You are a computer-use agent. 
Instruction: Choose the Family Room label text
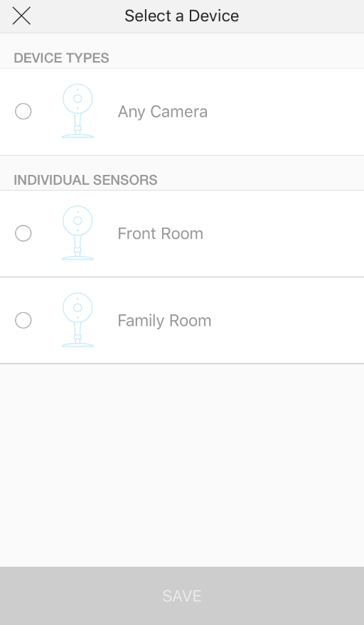tap(164, 321)
